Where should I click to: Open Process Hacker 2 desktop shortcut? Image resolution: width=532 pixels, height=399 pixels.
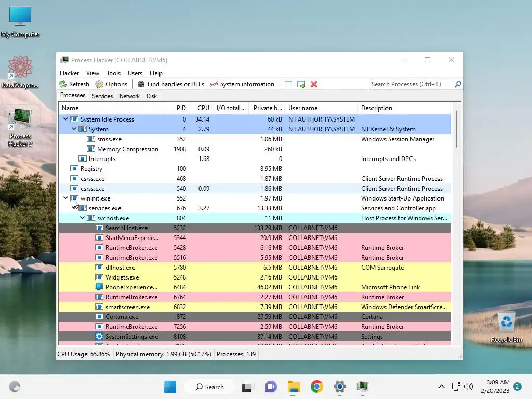(x=20, y=128)
